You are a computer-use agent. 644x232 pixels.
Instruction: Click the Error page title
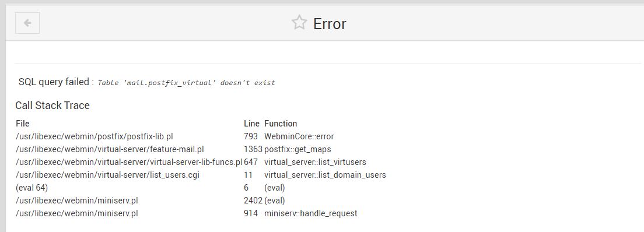pyautogui.click(x=330, y=24)
